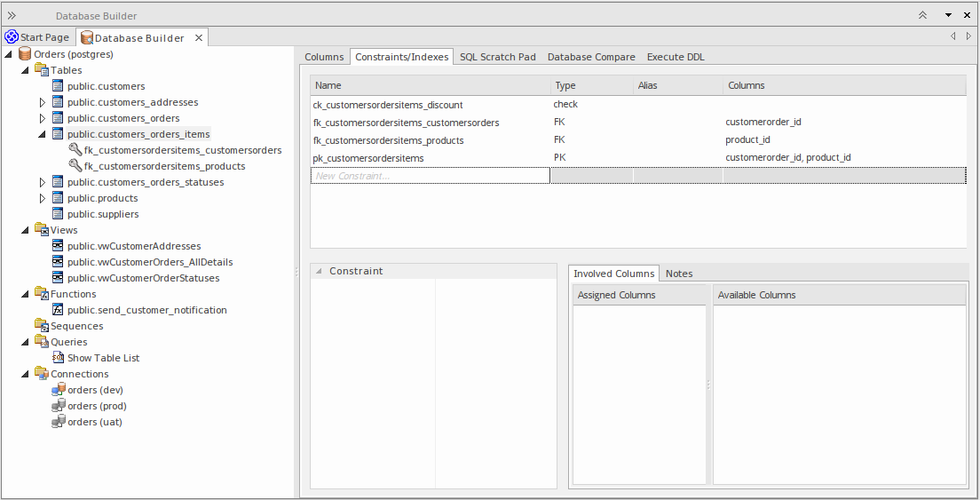The image size is (980, 500).
Task: Click the Show Table List query icon
Action: tap(58, 358)
